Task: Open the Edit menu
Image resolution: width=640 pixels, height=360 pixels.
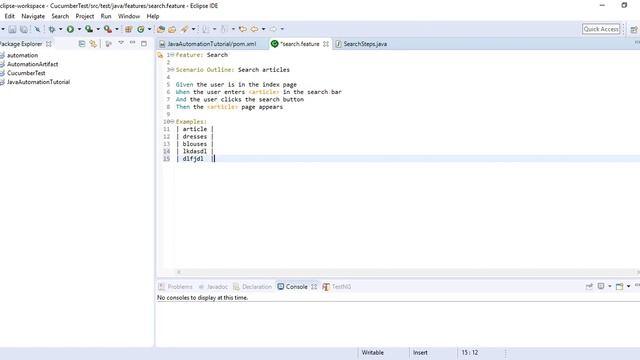Action: [9, 16]
